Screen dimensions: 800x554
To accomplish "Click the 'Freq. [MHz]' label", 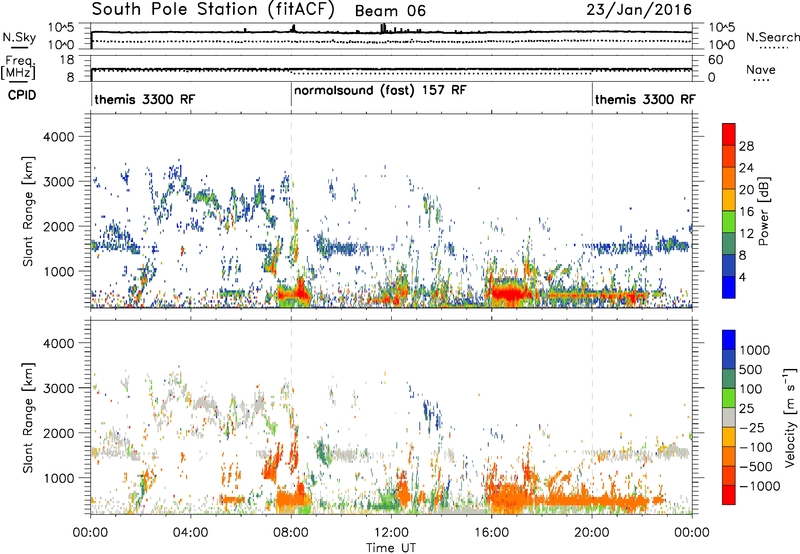I will 19,67.
